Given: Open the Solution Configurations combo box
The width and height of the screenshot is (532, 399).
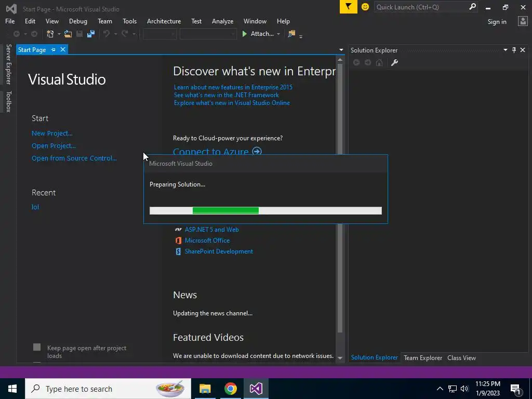Looking at the screenshot, I should [159, 34].
